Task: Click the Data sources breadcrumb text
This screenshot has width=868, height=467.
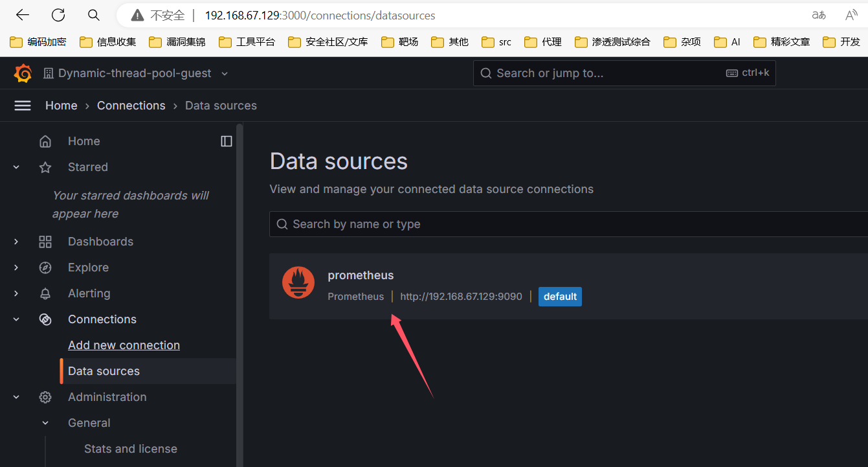Action: pyautogui.click(x=221, y=106)
